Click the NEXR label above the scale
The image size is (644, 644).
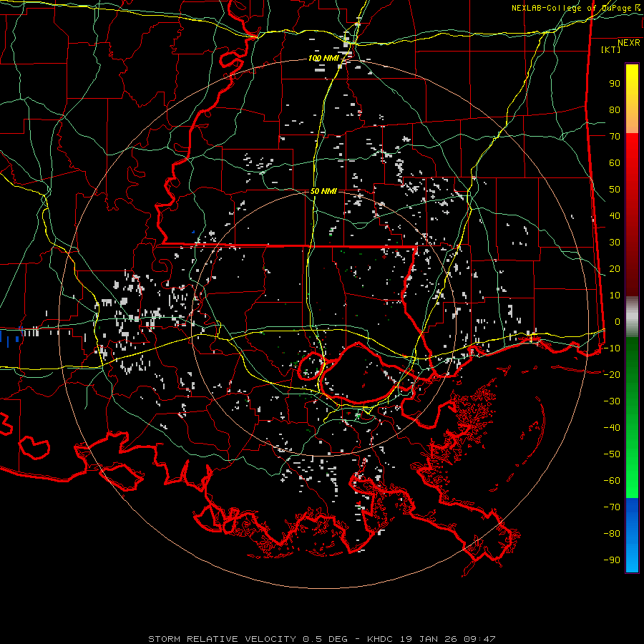[629, 43]
